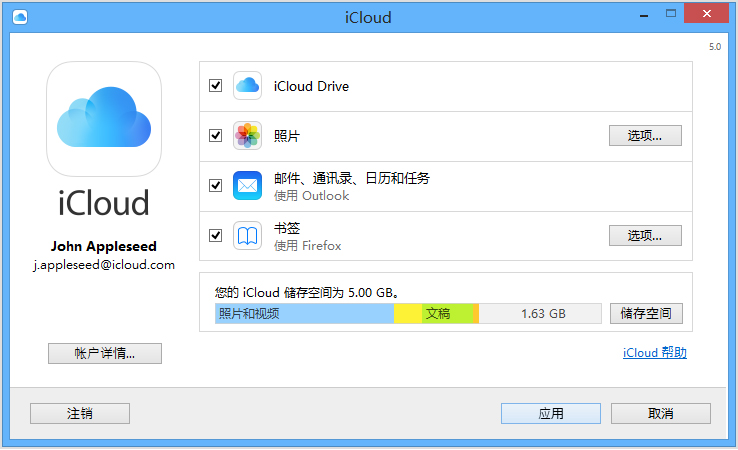
Task: Click the 应用 apply button
Action: 550,413
